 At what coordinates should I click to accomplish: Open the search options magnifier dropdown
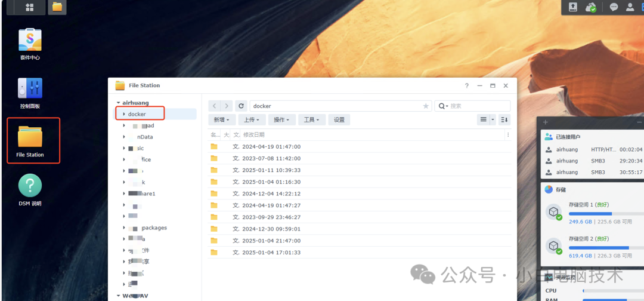pyautogui.click(x=442, y=106)
